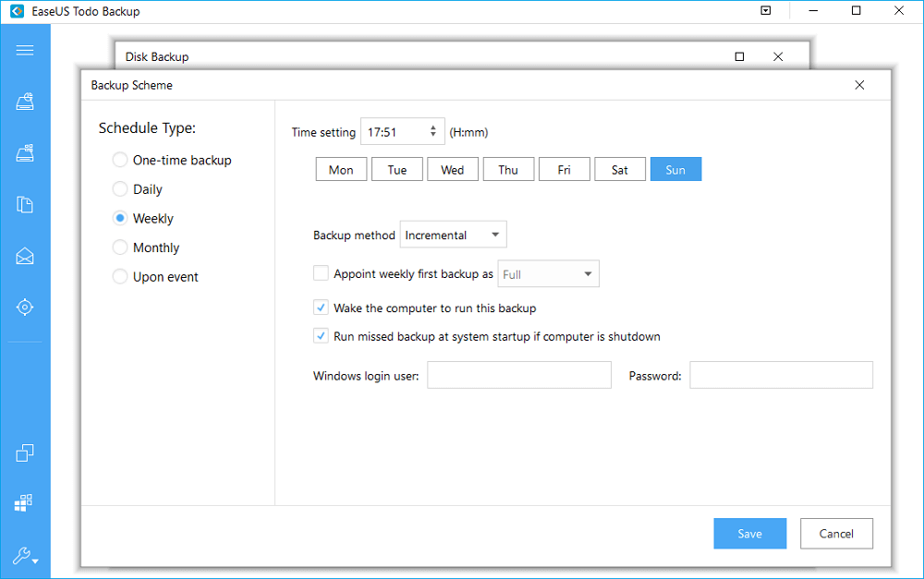Close the Disk Backup window
The image size is (924, 579).
778,56
